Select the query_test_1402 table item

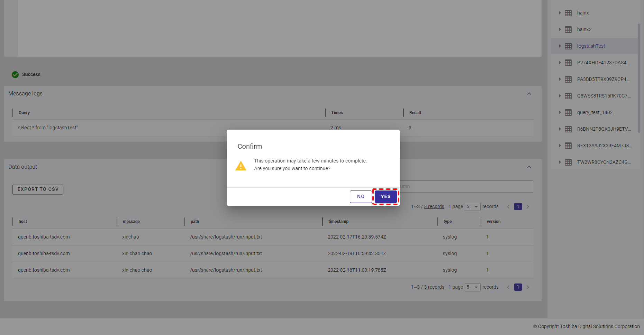(595, 112)
